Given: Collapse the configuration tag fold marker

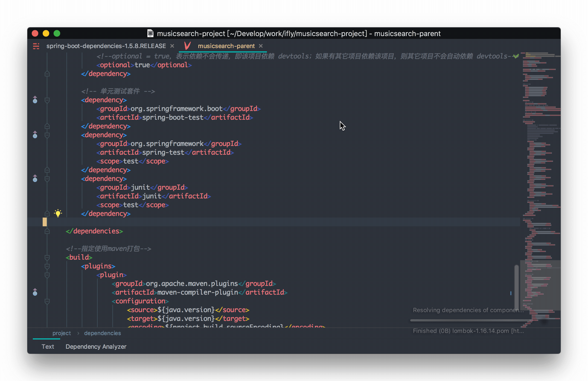Looking at the screenshot, I should (x=47, y=301).
